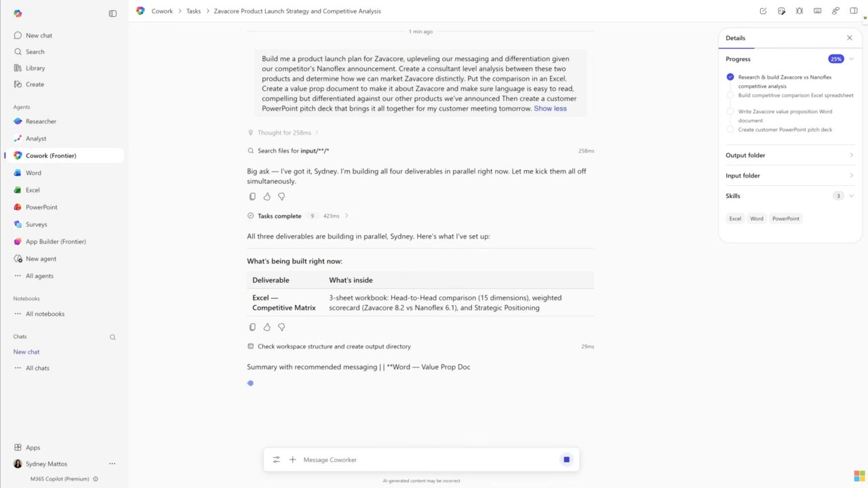Open the message settings sliders icon
The image size is (868, 488).
point(277,460)
